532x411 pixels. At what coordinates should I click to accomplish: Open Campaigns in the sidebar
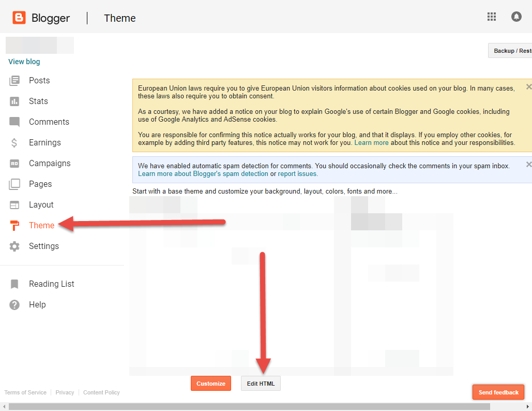coord(50,164)
